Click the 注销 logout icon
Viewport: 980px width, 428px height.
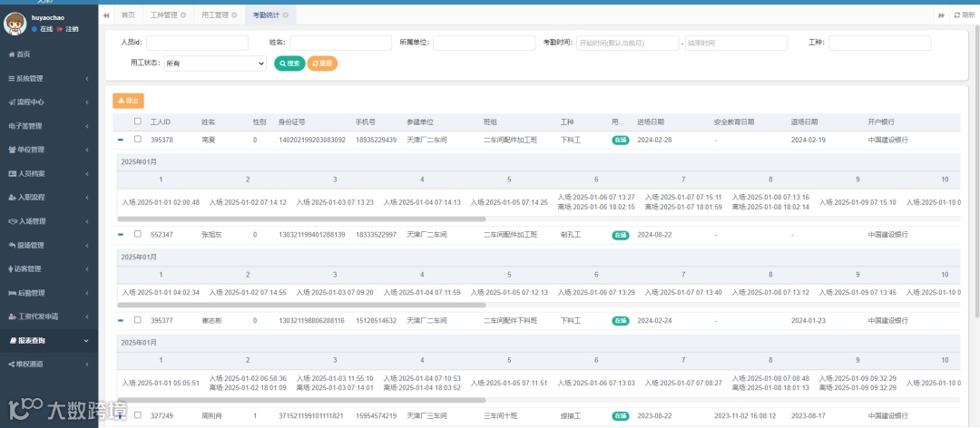60,29
